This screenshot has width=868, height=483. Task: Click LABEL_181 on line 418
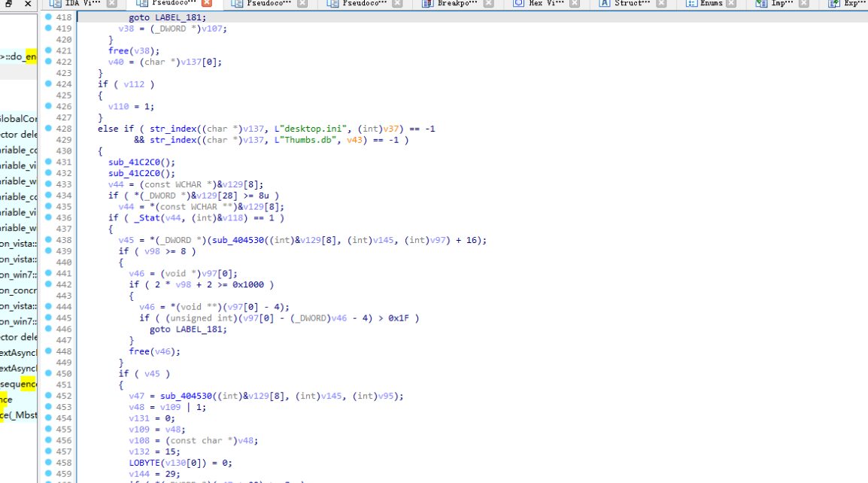177,17
